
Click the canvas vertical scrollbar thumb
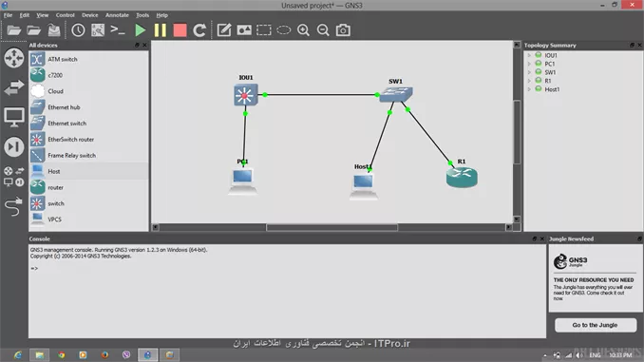click(517, 132)
